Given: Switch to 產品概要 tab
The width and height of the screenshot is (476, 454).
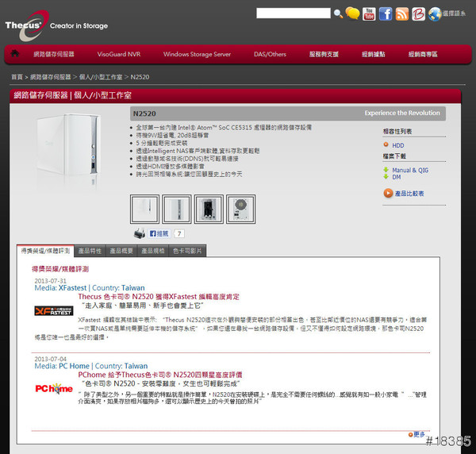Looking at the screenshot, I should point(121,251).
